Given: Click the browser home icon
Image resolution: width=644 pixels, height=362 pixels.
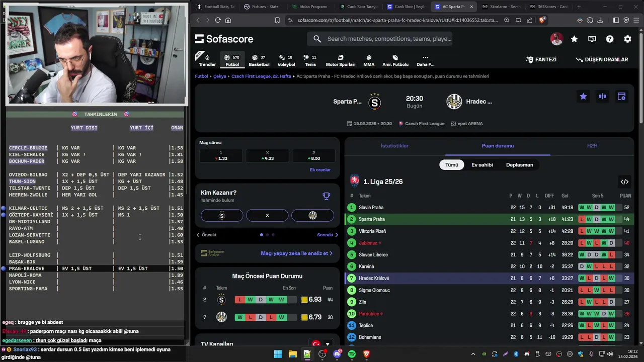Looking at the screenshot, I should click(228, 20).
